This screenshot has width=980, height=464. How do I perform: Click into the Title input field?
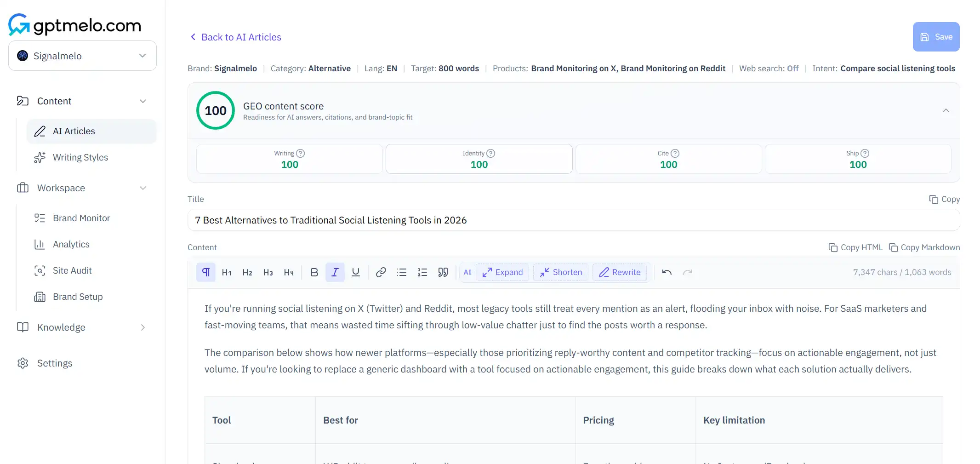tap(574, 220)
